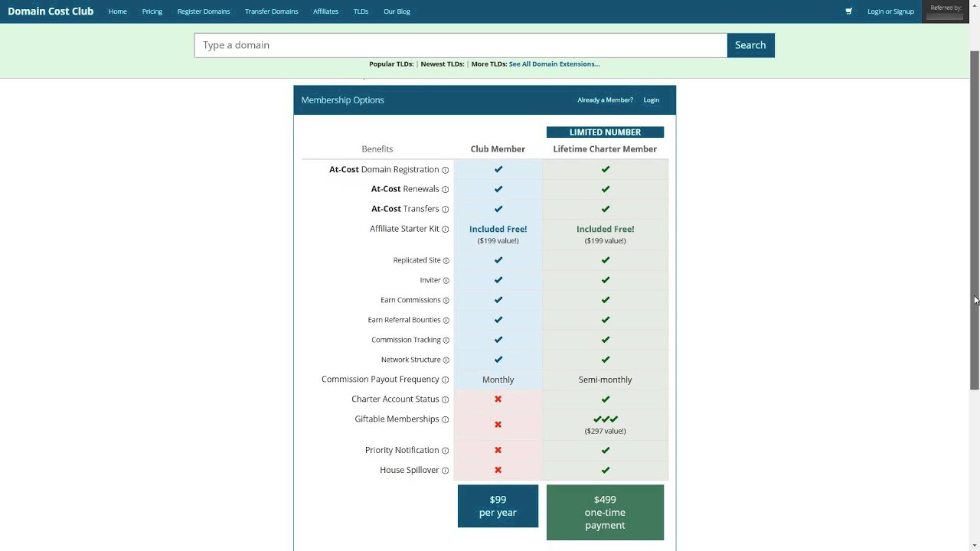Click scrollbar down arrow

click(975, 546)
